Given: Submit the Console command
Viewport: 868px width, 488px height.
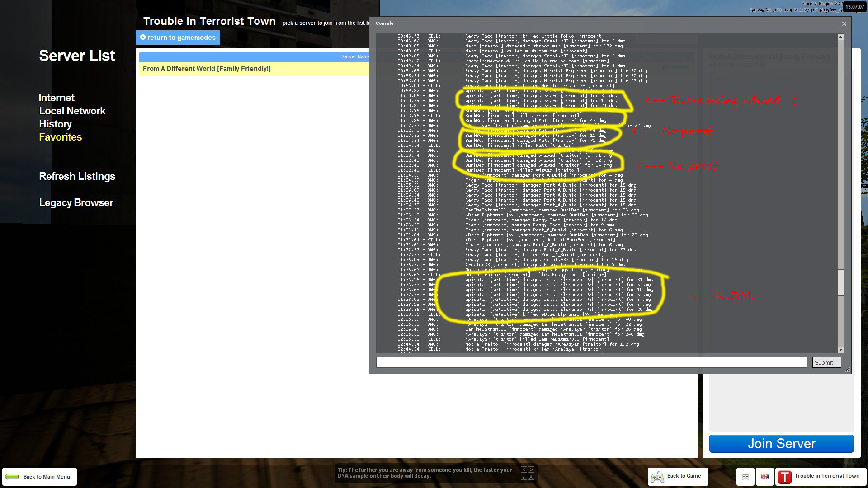Looking at the screenshot, I should (x=826, y=362).
